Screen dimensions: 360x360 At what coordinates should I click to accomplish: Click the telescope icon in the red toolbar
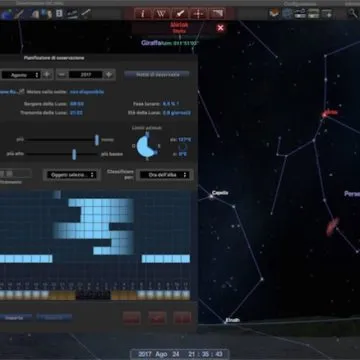(x=217, y=14)
